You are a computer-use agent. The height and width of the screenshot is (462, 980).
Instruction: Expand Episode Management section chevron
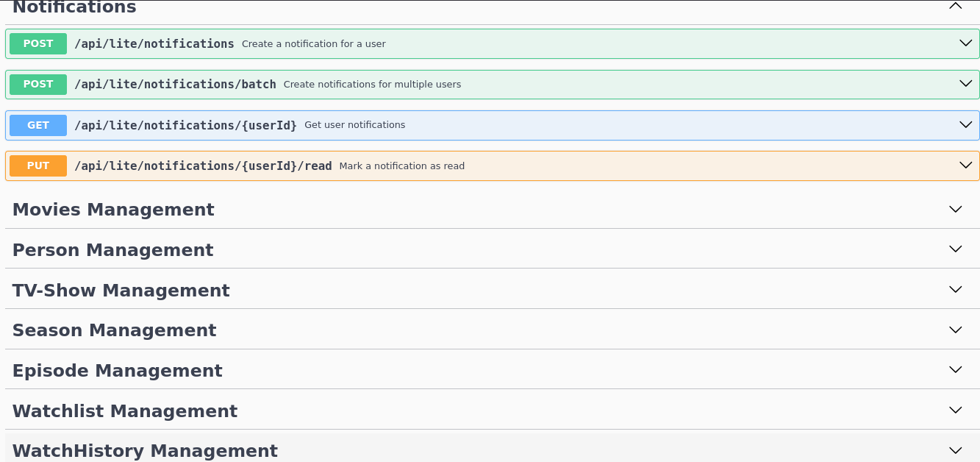pyautogui.click(x=955, y=370)
